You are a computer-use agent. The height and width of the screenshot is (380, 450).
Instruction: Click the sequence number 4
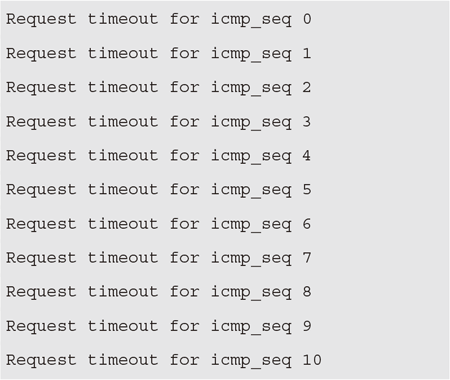307,156
